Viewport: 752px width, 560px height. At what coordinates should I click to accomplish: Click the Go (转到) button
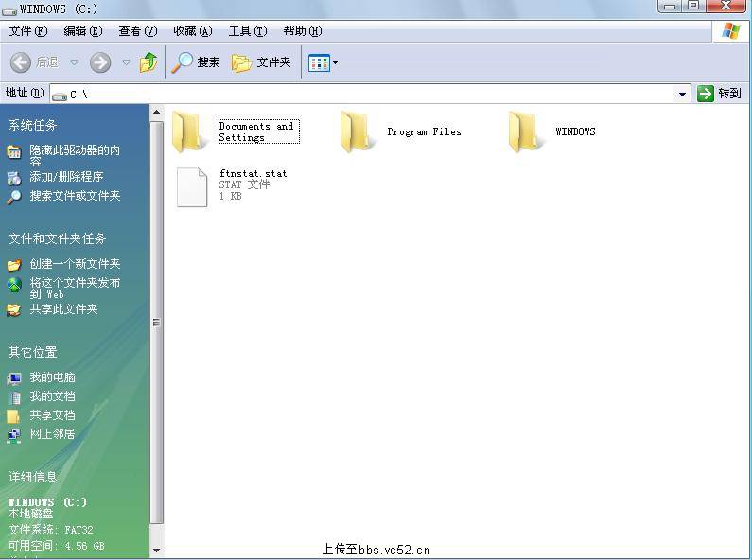click(x=720, y=94)
